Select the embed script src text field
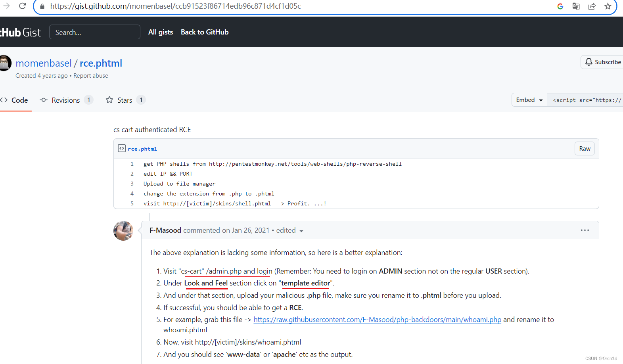 pyautogui.click(x=585, y=100)
